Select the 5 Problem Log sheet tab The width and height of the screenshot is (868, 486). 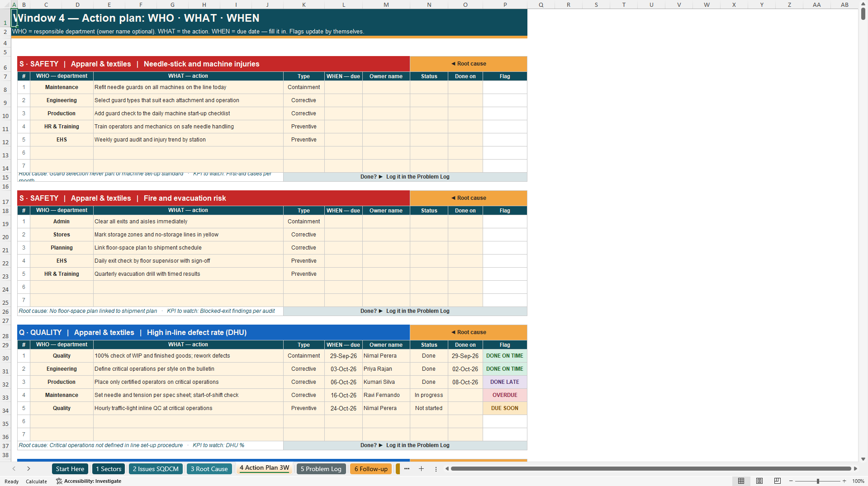[321, 469]
